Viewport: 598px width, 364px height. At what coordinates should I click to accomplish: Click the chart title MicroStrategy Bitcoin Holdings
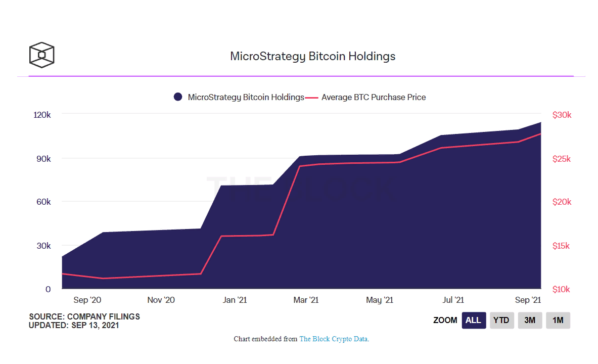click(312, 56)
